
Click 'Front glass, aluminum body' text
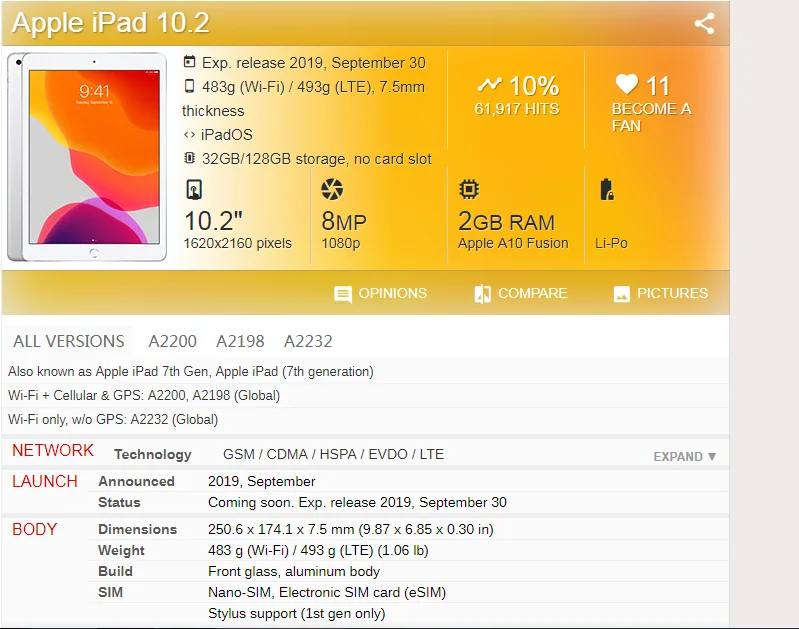(x=294, y=571)
